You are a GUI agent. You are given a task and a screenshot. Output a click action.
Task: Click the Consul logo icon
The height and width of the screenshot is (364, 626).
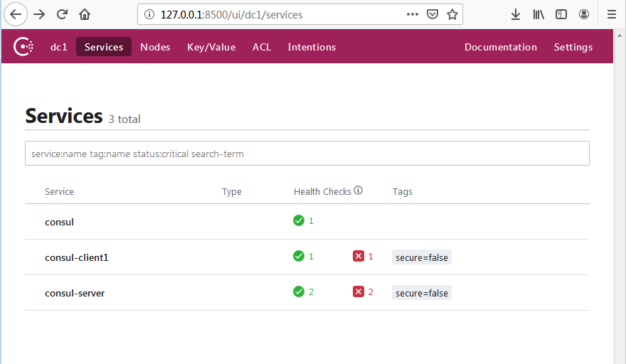23,47
